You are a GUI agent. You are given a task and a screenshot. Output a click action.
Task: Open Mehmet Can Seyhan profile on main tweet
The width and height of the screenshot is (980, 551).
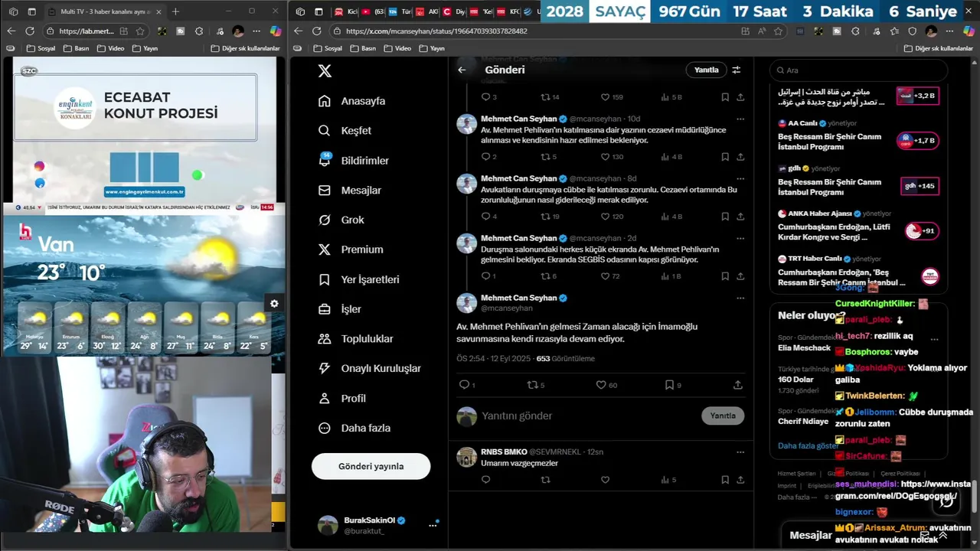[x=519, y=298]
